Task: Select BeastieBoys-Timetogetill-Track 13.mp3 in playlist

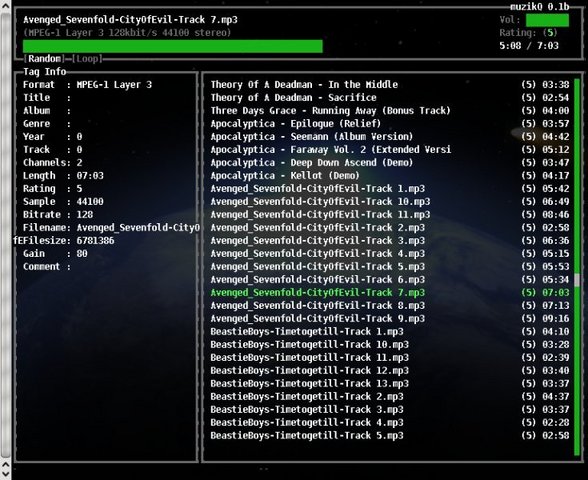Action: pyautogui.click(x=390, y=384)
